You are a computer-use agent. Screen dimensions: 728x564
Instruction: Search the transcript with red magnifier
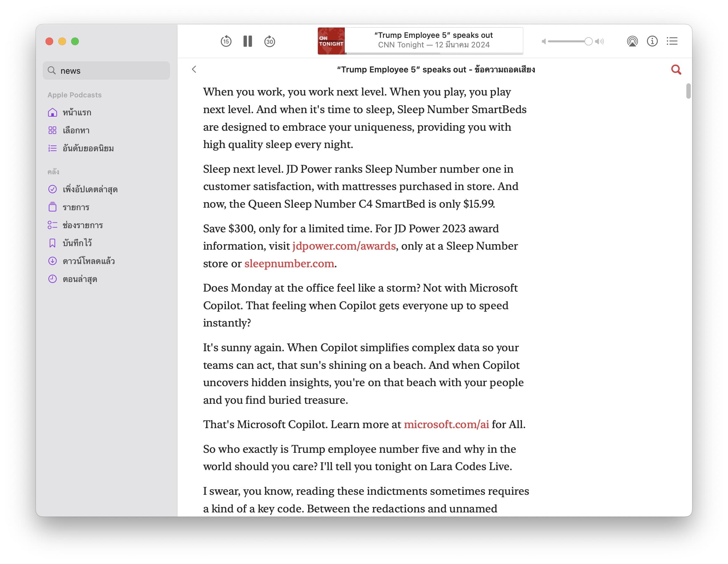click(x=676, y=70)
